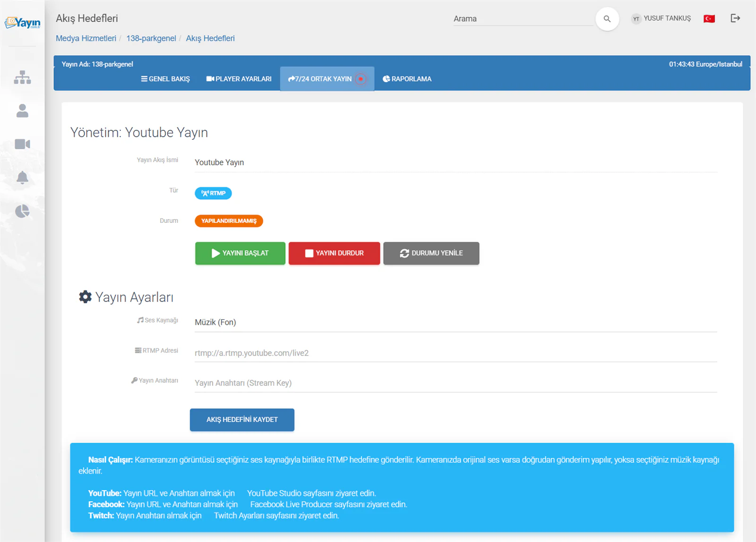756x542 pixels.
Task: Switch to PLAYER AYARLARI tab
Action: tap(239, 79)
